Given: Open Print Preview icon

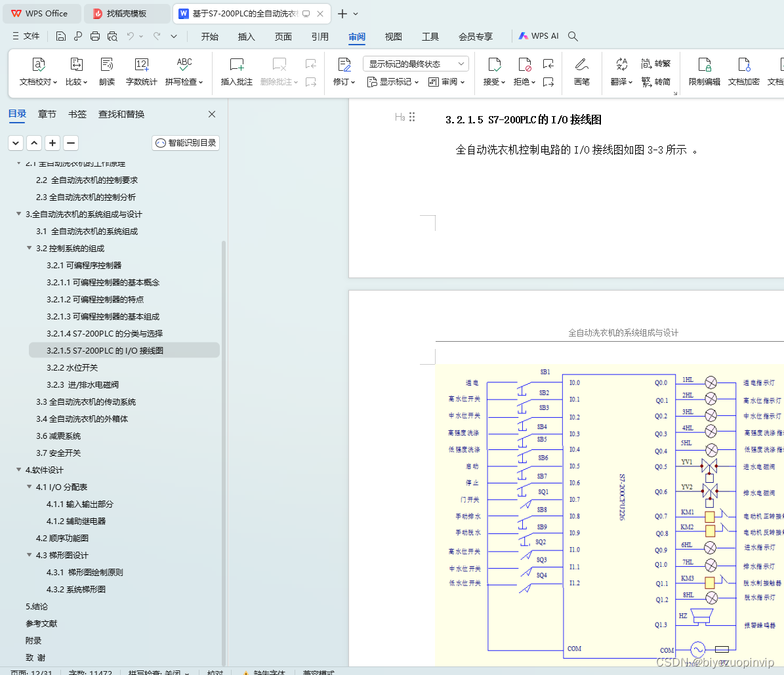Looking at the screenshot, I should pos(112,36).
